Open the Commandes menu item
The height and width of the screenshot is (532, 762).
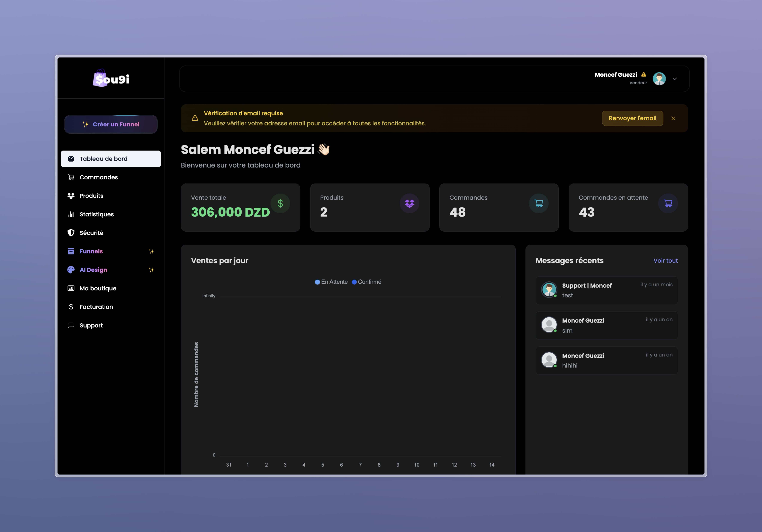[x=99, y=177]
